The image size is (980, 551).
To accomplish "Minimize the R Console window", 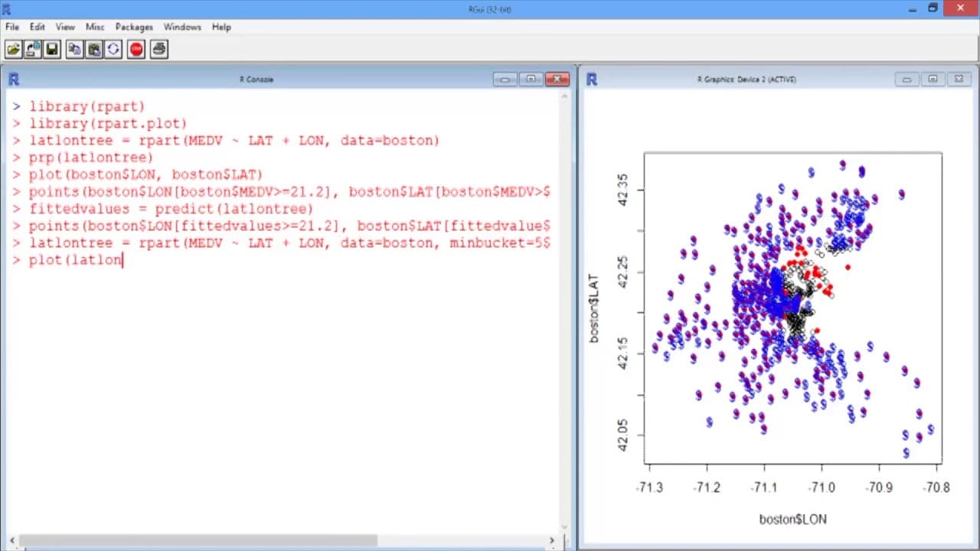I will (505, 79).
